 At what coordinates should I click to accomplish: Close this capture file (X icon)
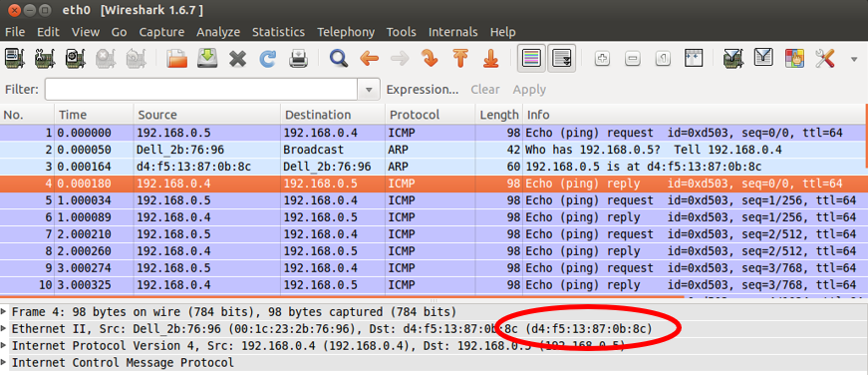(237, 58)
